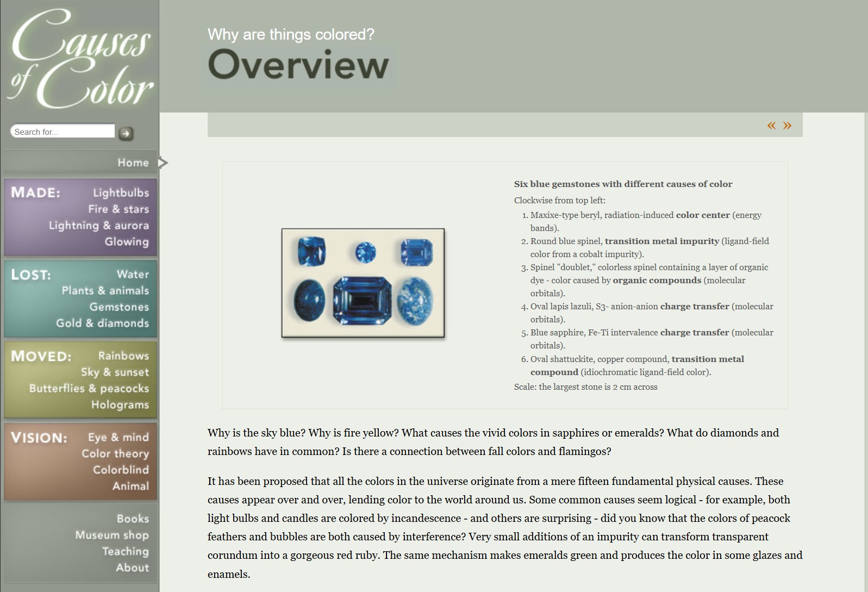Go to next page double-arrow

[787, 126]
